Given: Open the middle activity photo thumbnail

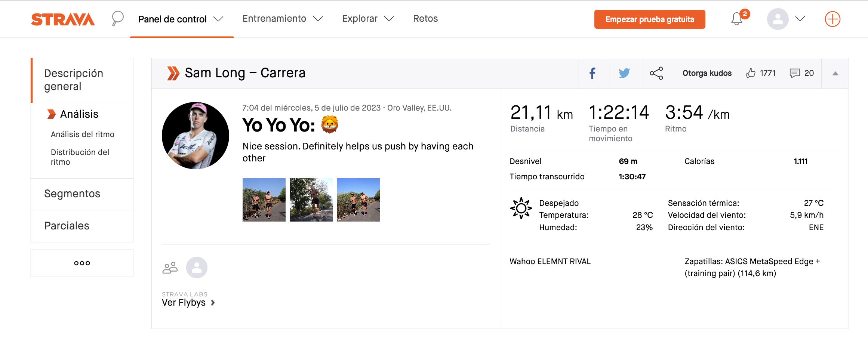Looking at the screenshot, I should coord(311,200).
